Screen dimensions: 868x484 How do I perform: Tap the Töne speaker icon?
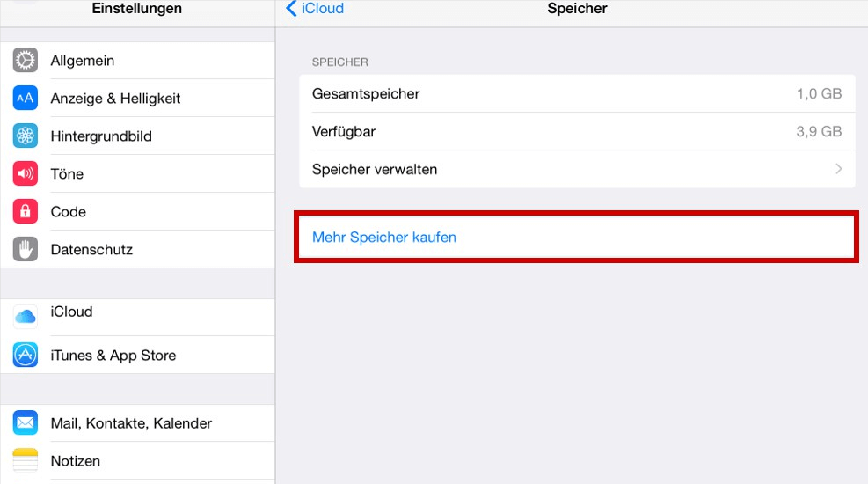pos(26,174)
